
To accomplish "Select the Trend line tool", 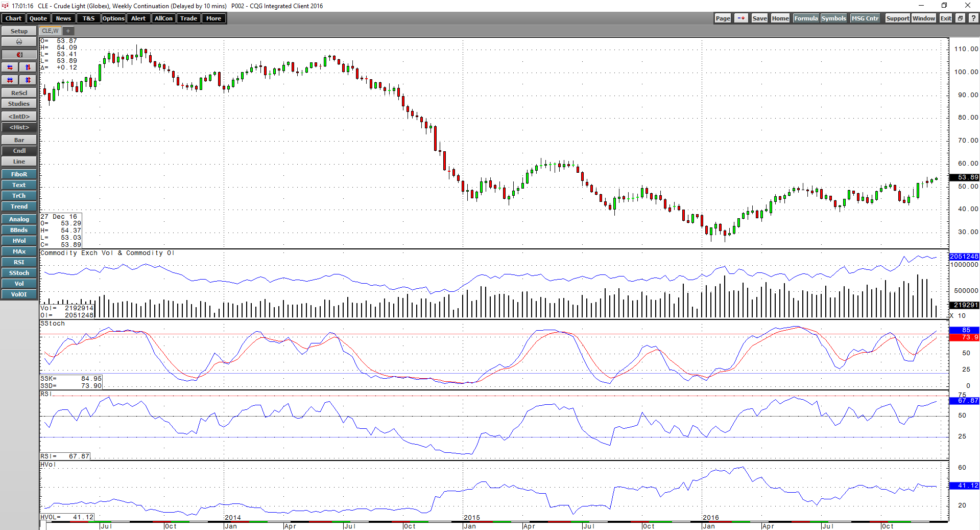I will click(x=19, y=206).
